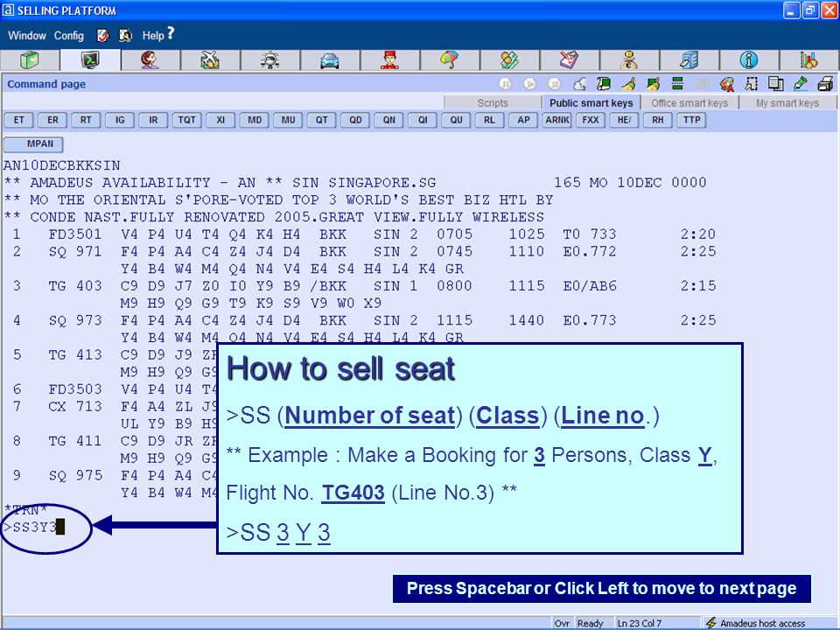Click the AP smart key
Screen dimensions: 840x630
(523, 120)
